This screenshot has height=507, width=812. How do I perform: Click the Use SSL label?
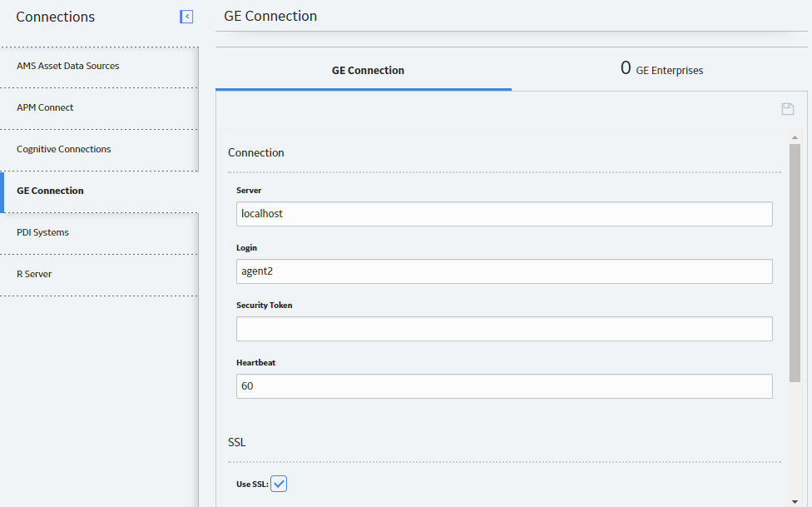tap(252, 485)
